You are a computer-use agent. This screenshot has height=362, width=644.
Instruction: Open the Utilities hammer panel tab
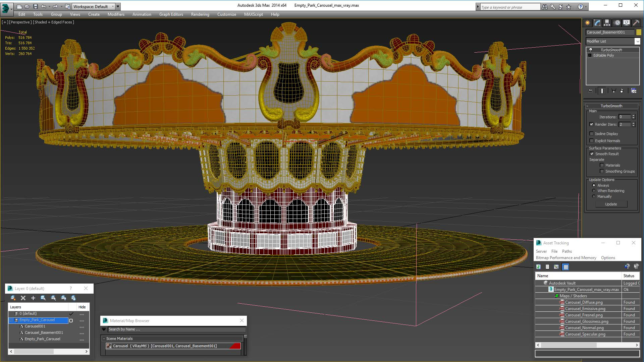coord(636,23)
